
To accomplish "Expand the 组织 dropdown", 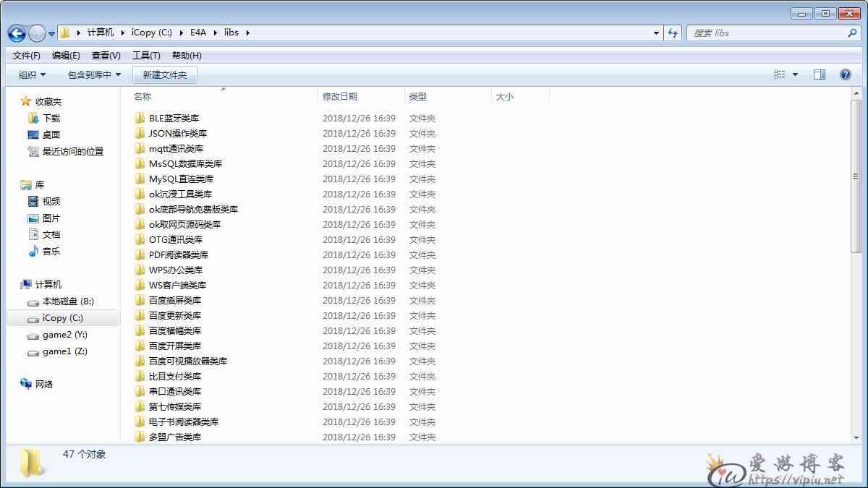I will tap(33, 74).
